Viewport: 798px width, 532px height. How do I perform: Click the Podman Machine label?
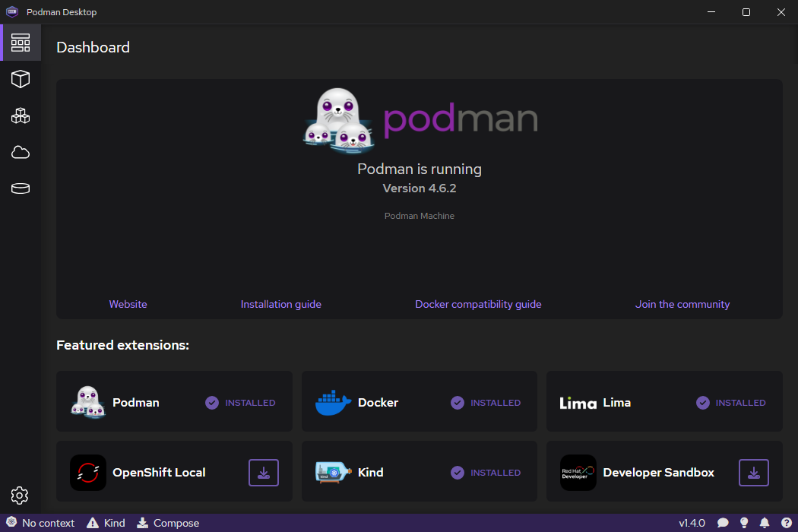click(420, 216)
